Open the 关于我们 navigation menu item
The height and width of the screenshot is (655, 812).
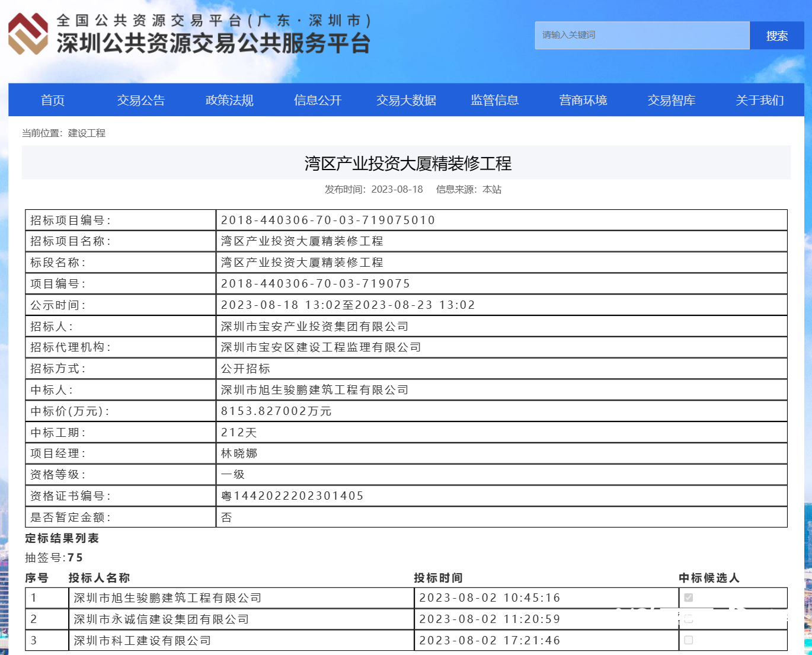pyautogui.click(x=759, y=100)
